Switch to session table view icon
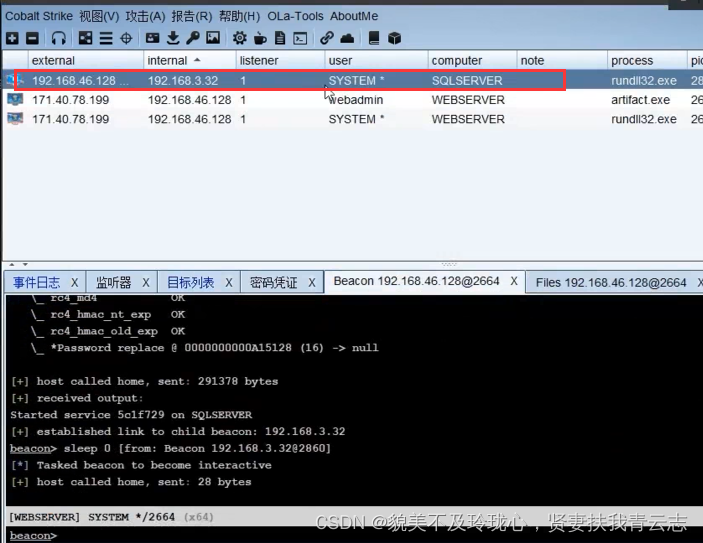 coord(106,38)
